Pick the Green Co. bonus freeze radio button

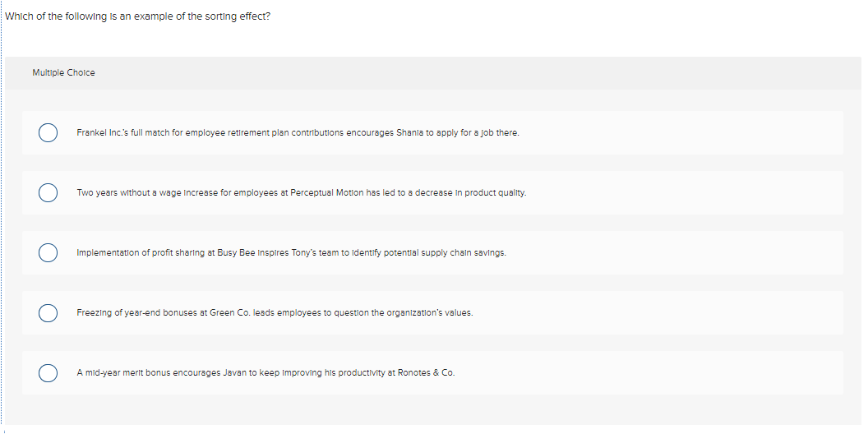point(48,312)
